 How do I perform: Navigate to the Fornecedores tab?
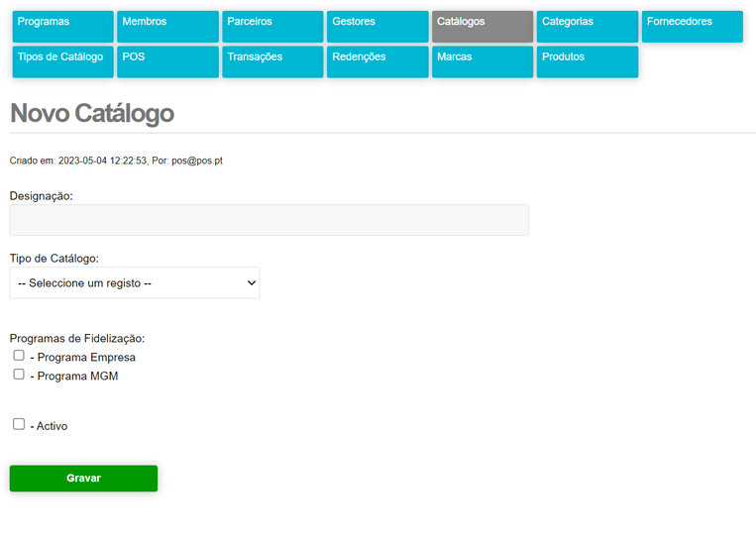[x=692, y=27]
